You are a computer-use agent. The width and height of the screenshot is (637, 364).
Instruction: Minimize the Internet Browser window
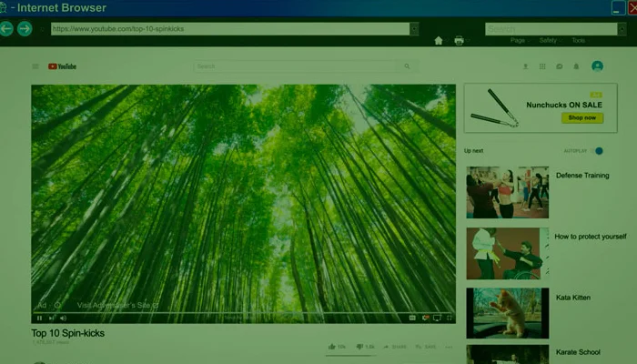618,7
